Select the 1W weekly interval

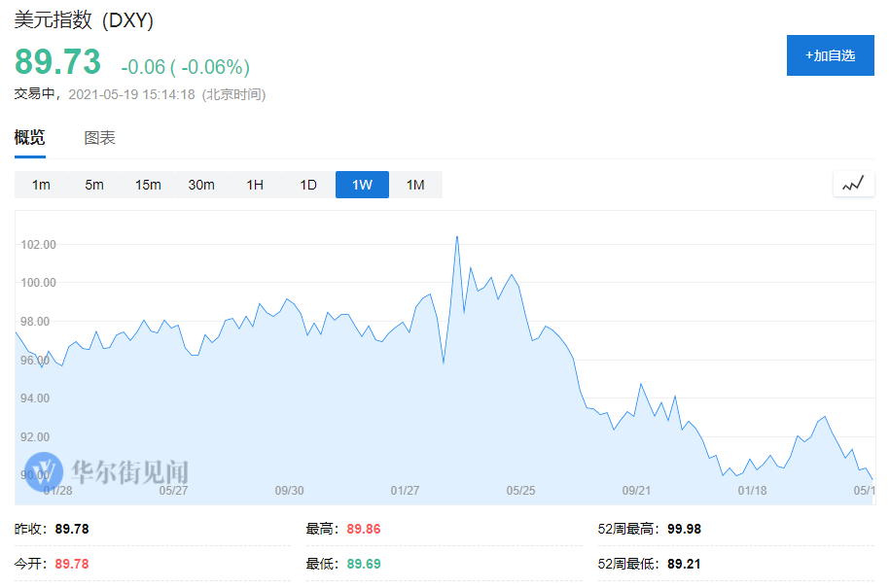[x=362, y=185]
